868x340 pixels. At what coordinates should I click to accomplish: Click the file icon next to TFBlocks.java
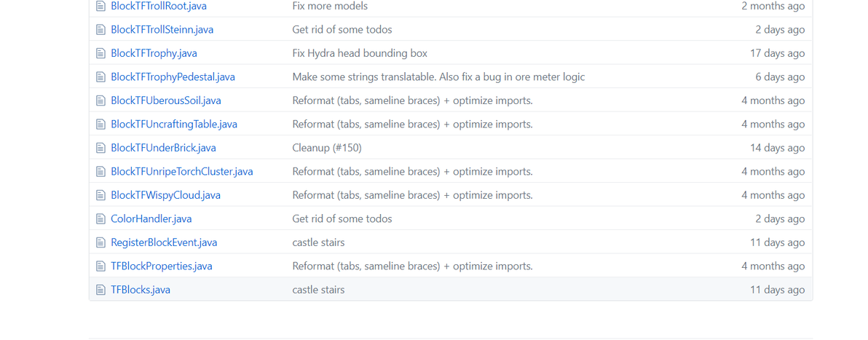click(x=100, y=290)
